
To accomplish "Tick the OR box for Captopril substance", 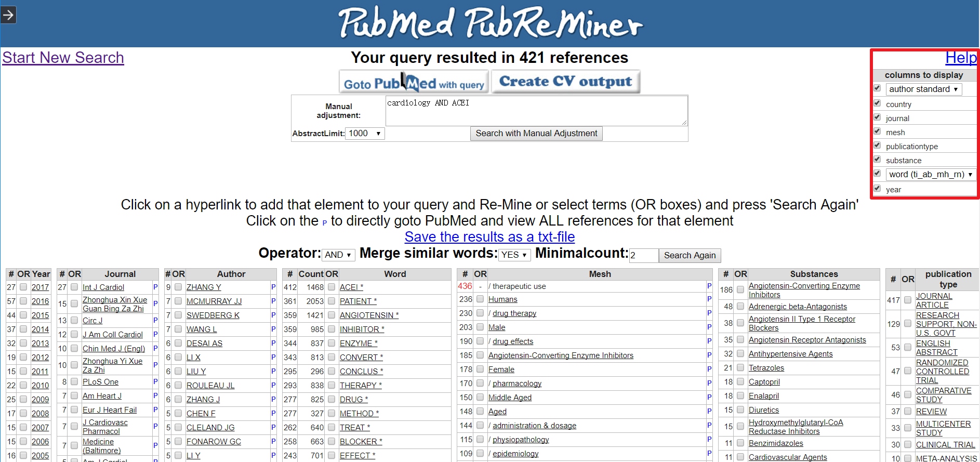I will 740,382.
